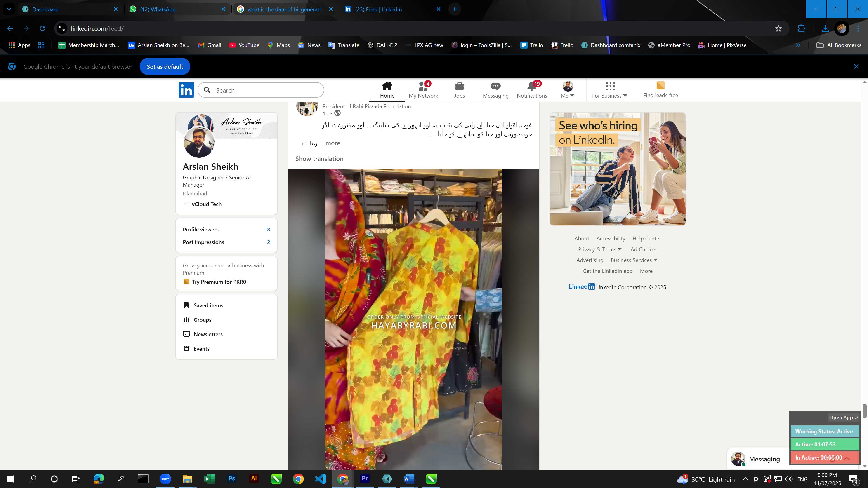Viewport: 868px width, 488px height.
Task: Open Apps bookmark shortcut
Action: [x=19, y=45]
